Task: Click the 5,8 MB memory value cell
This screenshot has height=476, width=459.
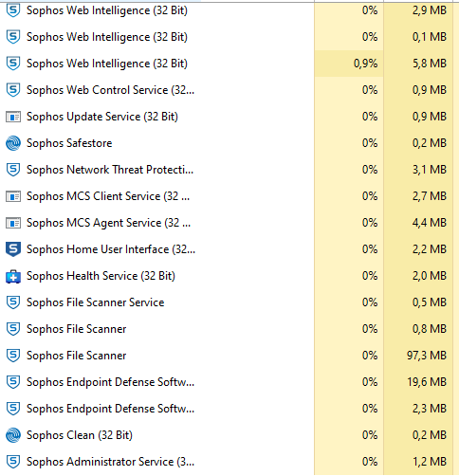Action: (418, 64)
